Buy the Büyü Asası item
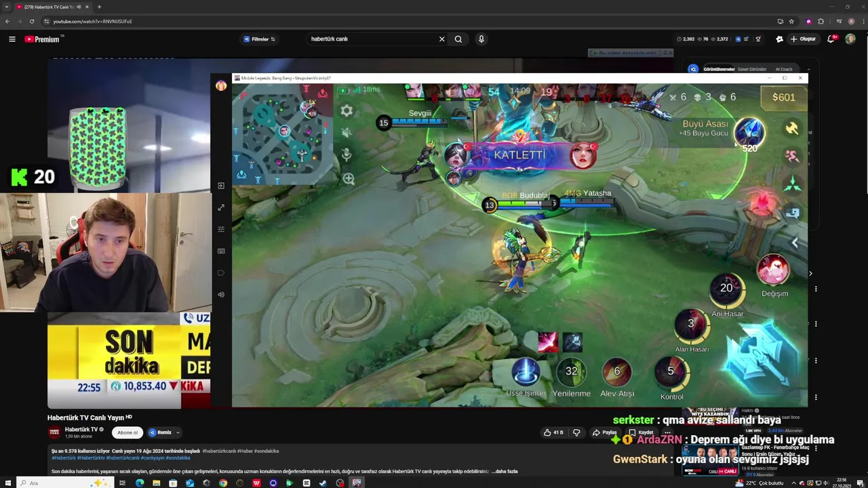This screenshot has width=868, height=488. [x=749, y=133]
